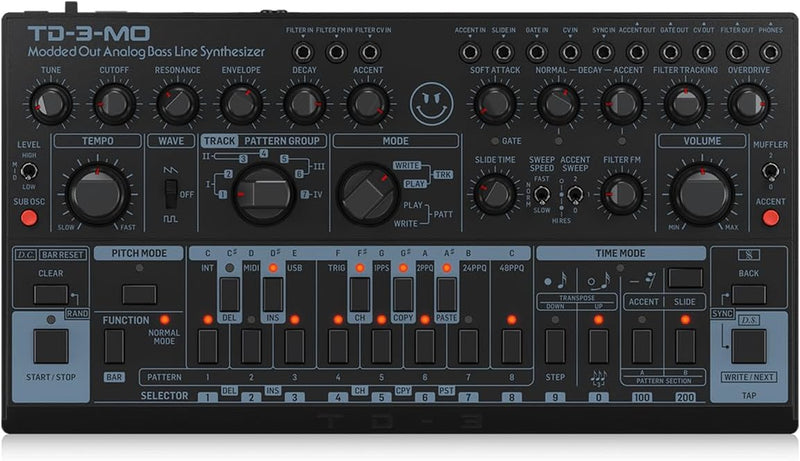Click the Mode rotary selector

[368, 194]
